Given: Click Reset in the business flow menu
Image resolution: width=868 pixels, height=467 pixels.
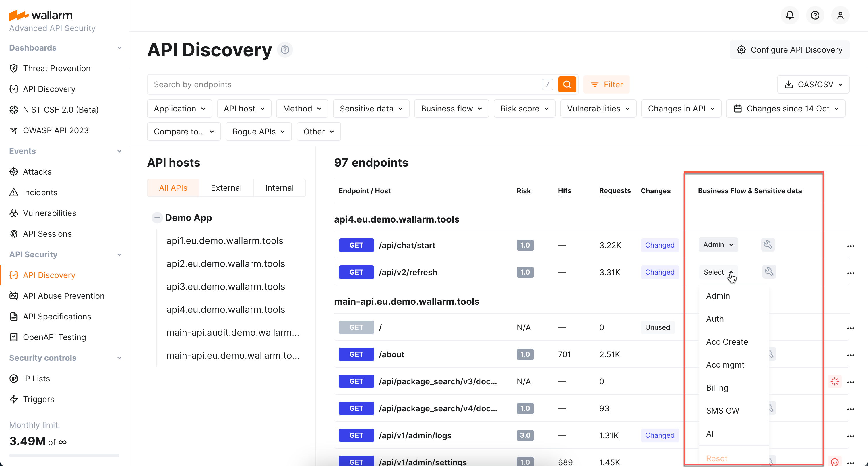Looking at the screenshot, I should [717, 458].
